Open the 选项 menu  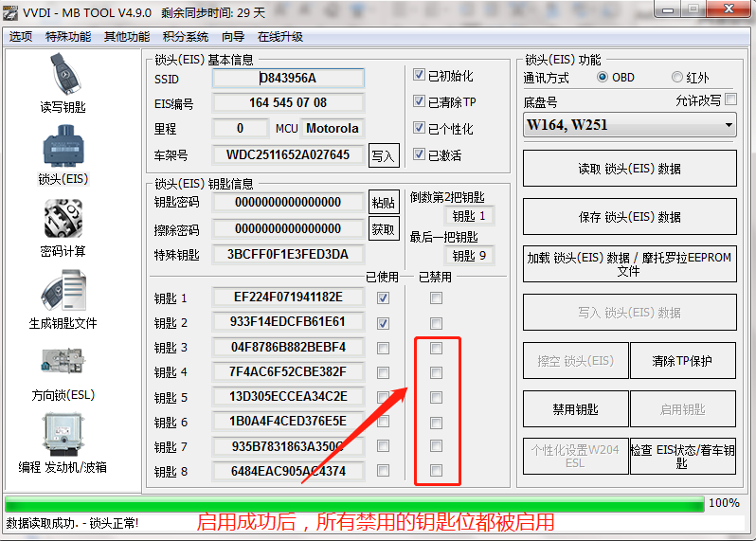click(21, 37)
